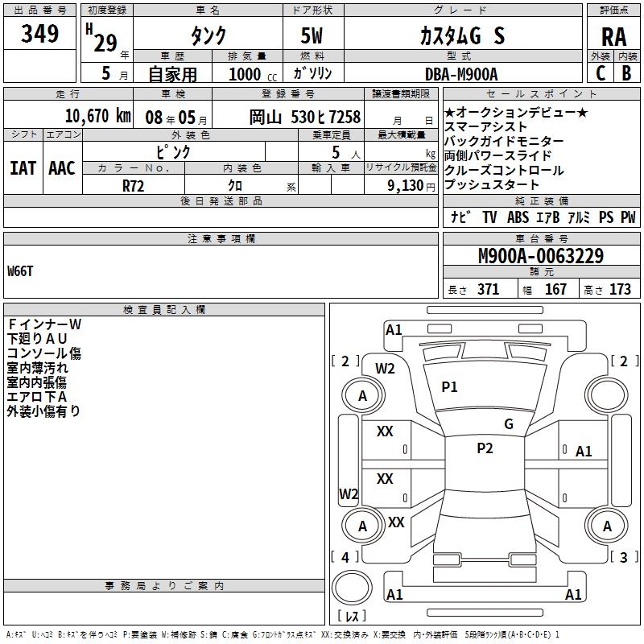Click the chassis number M900A-0063229
The width and height of the screenshot is (644, 644).
541,255
